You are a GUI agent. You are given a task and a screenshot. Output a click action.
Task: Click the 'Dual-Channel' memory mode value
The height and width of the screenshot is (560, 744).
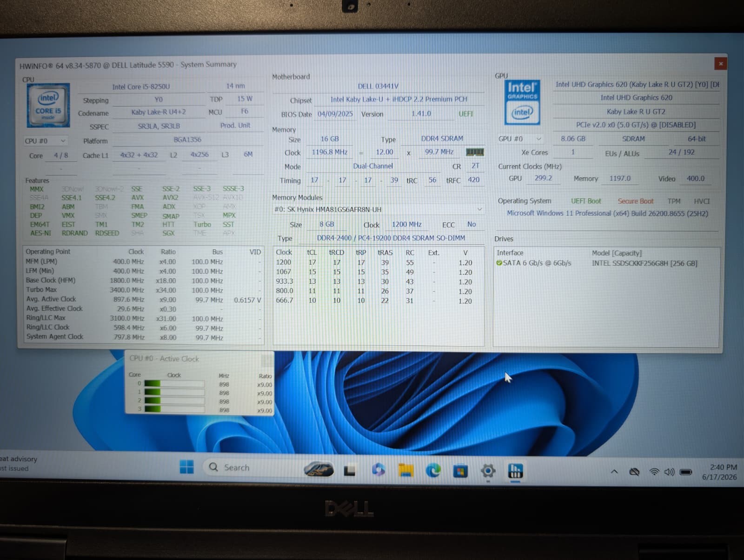[x=373, y=166]
